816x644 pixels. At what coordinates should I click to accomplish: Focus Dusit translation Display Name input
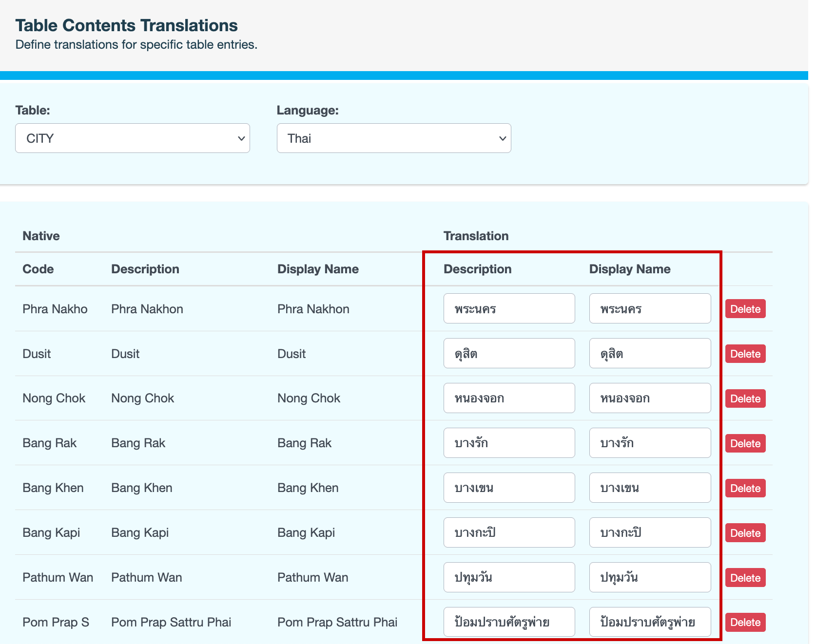(650, 353)
